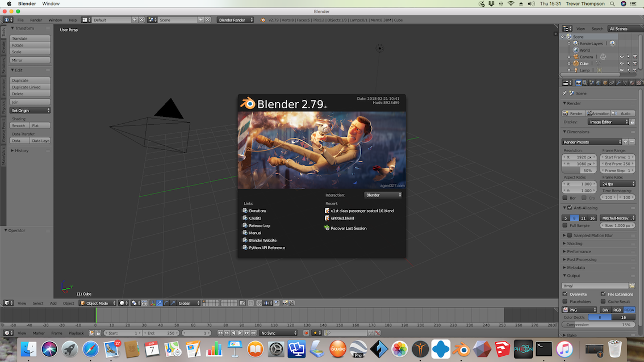
Task: Open Safari from the macOS dock
Action: coord(90,350)
